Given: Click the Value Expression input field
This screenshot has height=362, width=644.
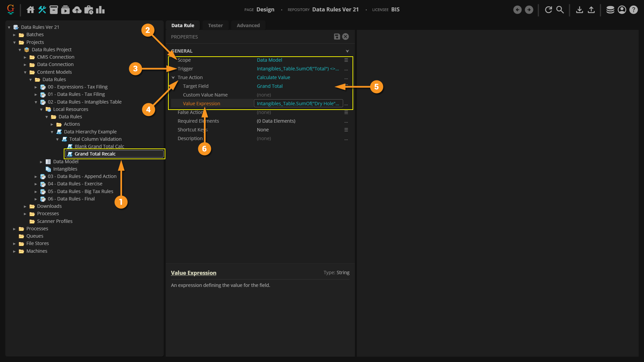Looking at the screenshot, I should tap(298, 104).
